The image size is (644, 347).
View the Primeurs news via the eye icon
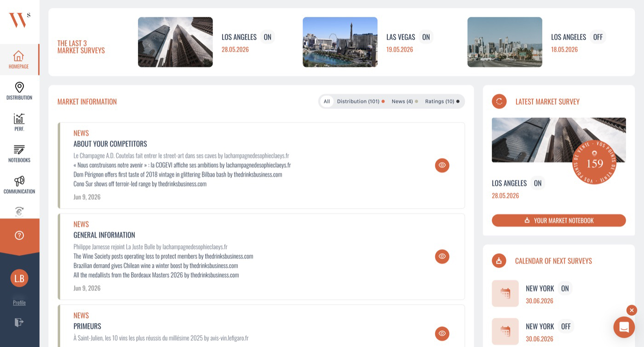click(442, 333)
